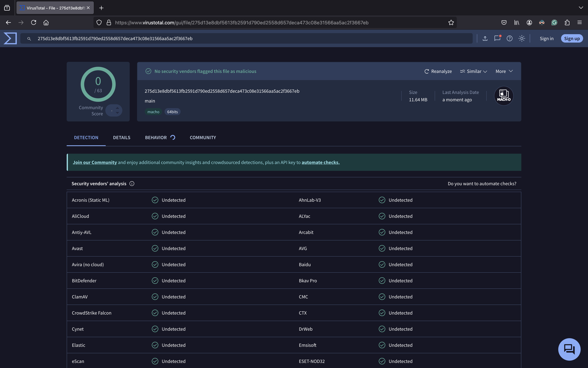This screenshot has height=368, width=588.
Task: Click the macho tag
Action: (x=153, y=112)
